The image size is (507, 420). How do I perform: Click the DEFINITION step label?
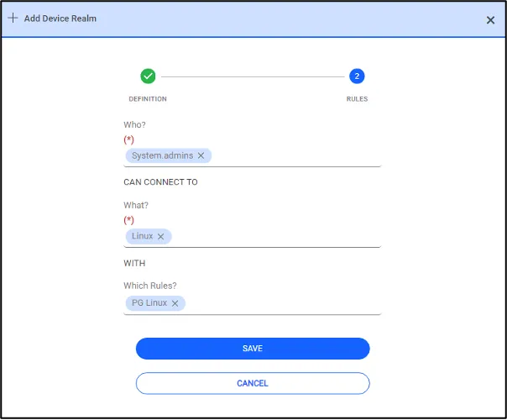[148, 99]
